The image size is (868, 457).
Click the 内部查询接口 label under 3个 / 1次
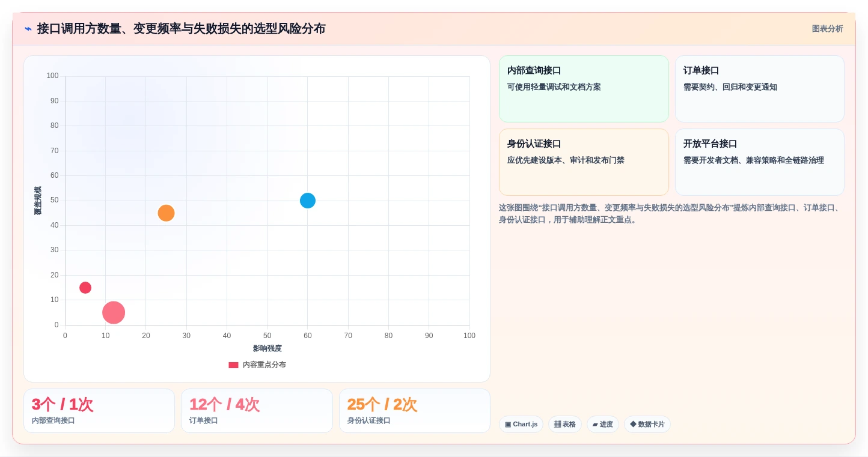(x=53, y=420)
